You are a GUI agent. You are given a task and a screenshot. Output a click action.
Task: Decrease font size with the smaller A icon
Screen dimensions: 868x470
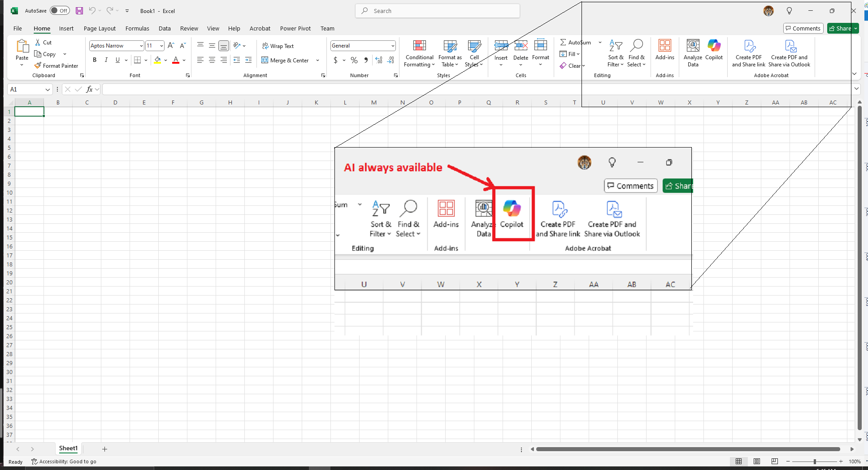[182, 45]
